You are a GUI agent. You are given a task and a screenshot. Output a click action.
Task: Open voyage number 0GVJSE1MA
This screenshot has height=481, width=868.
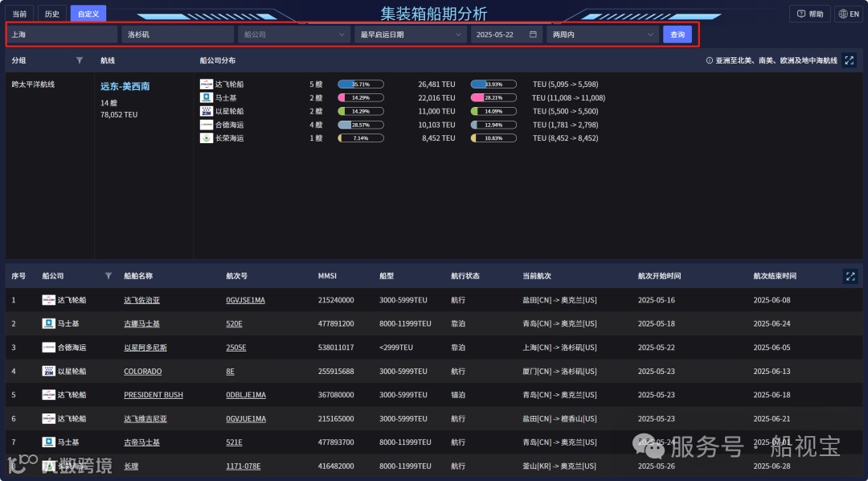246,300
